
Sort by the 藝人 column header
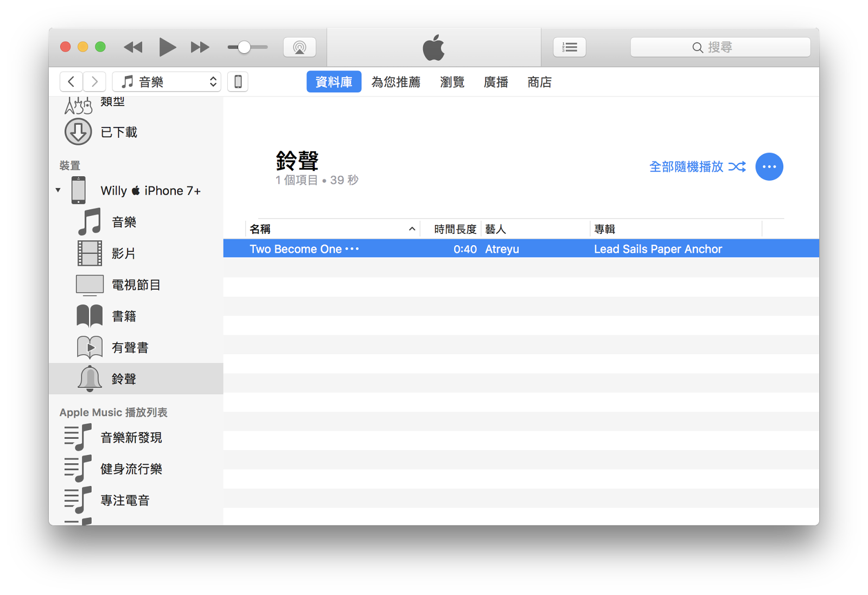click(x=535, y=229)
